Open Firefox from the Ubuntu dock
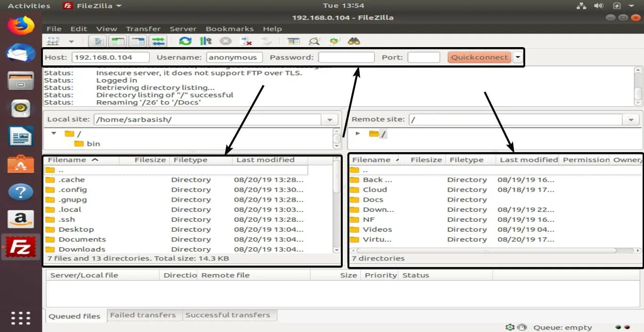The height and width of the screenshot is (332, 644). tap(21, 25)
